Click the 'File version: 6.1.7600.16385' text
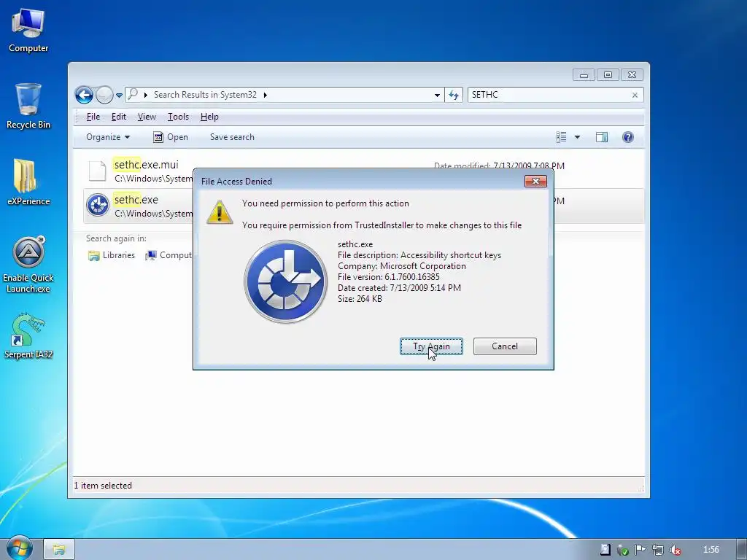The image size is (747, 560). [388, 276]
